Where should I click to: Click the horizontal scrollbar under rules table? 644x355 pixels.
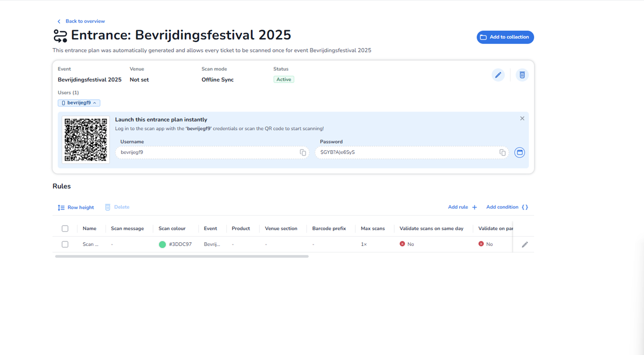click(x=182, y=256)
